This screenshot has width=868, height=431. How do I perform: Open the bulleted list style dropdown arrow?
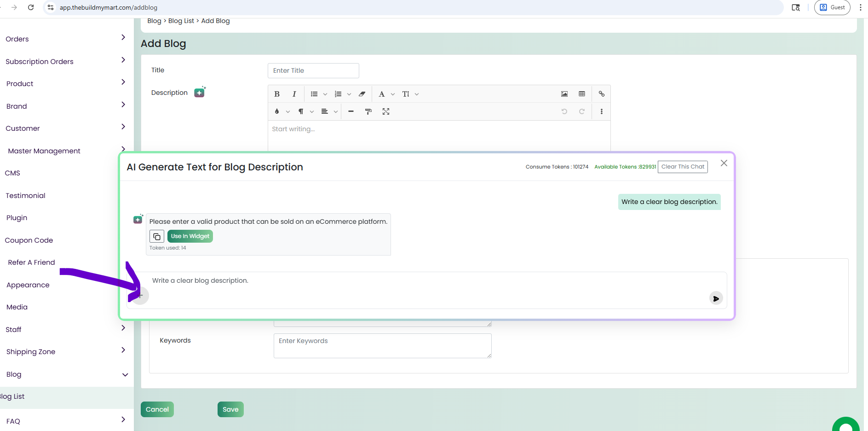(325, 94)
